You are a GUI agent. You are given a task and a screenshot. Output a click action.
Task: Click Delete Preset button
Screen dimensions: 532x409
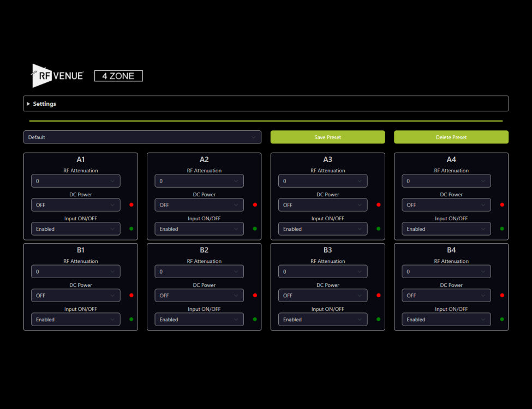(451, 137)
